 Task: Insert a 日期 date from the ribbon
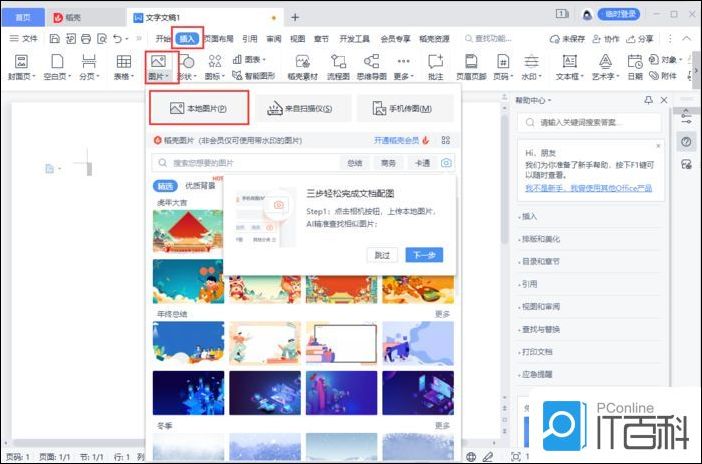(x=635, y=67)
